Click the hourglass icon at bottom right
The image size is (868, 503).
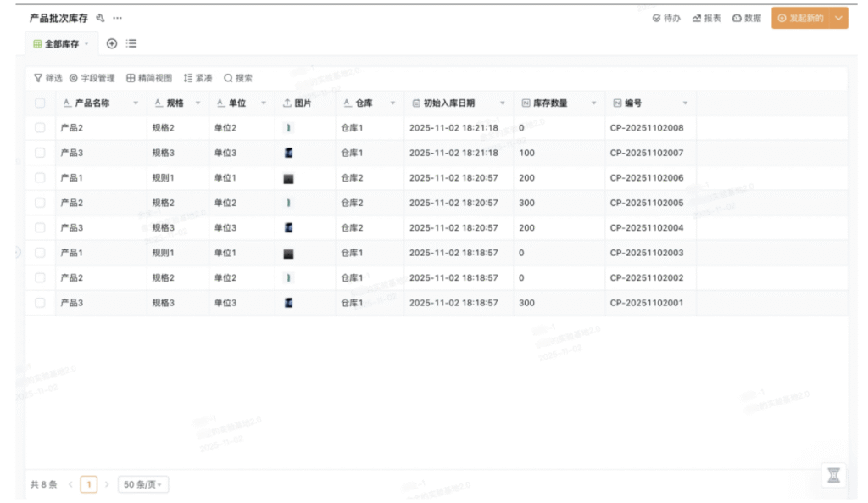point(833,476)
